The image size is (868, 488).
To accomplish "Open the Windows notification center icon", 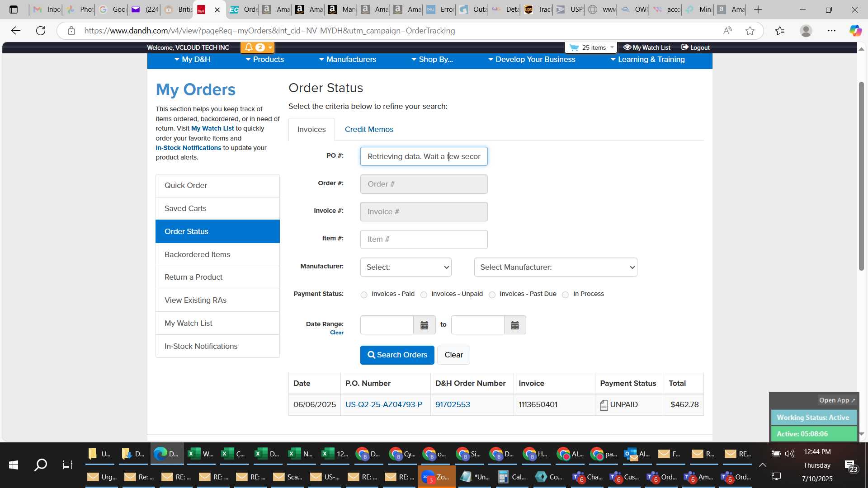I will point(851,466).
